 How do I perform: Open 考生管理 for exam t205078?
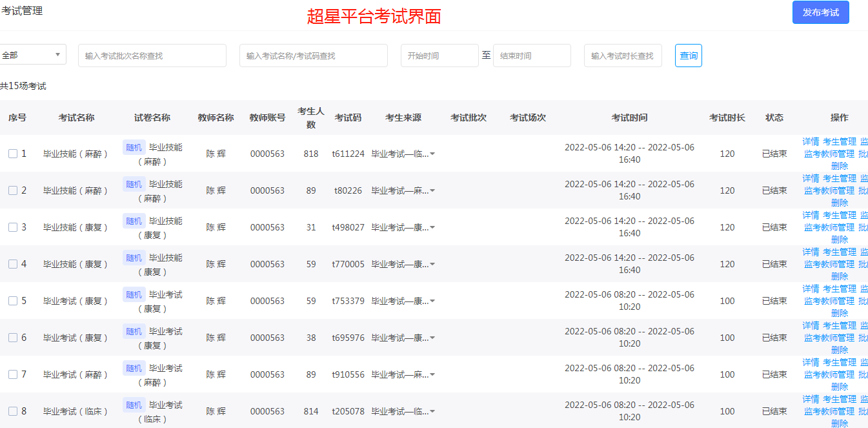click(840, 399)
